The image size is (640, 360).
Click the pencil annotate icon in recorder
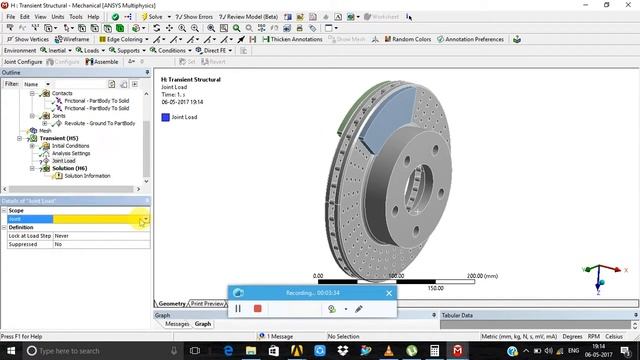tap(359, 309)
